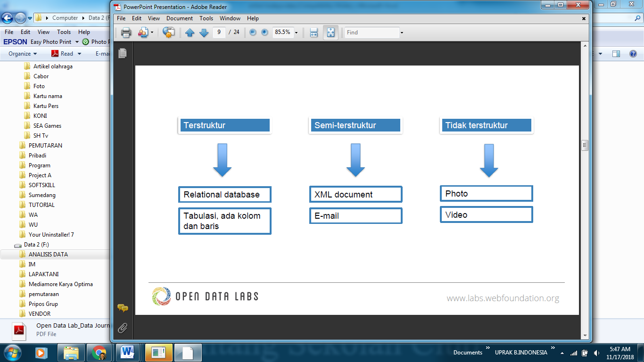Expand the Find options dropdown arrow

tap(402, 33)
